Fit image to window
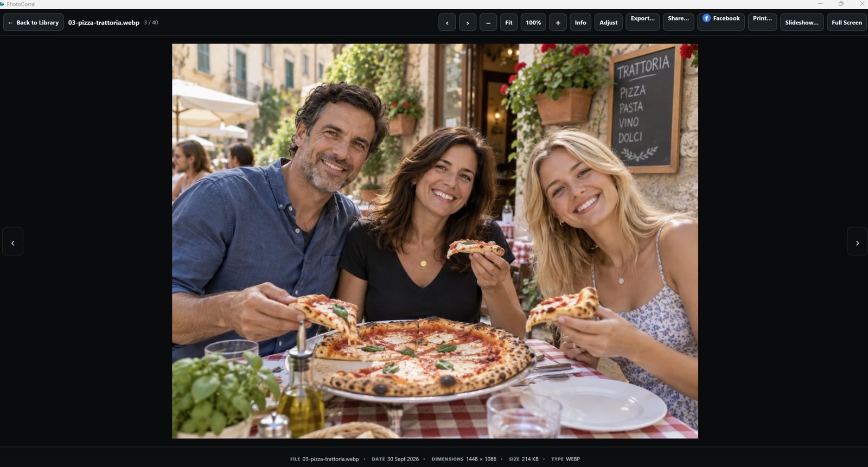Image resolution: width=868 pixels, height=467 pixels. click(x=509, y=22)
